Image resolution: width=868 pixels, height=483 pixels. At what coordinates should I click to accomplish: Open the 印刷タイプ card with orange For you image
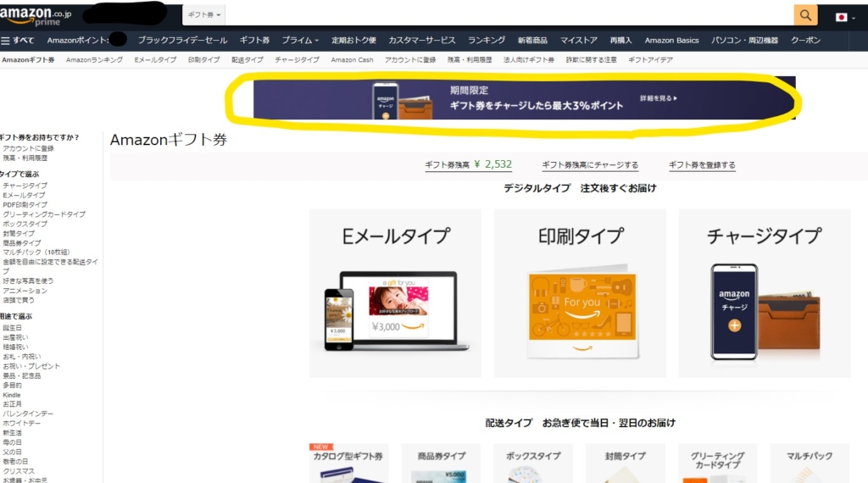click(x=580, y=293)
